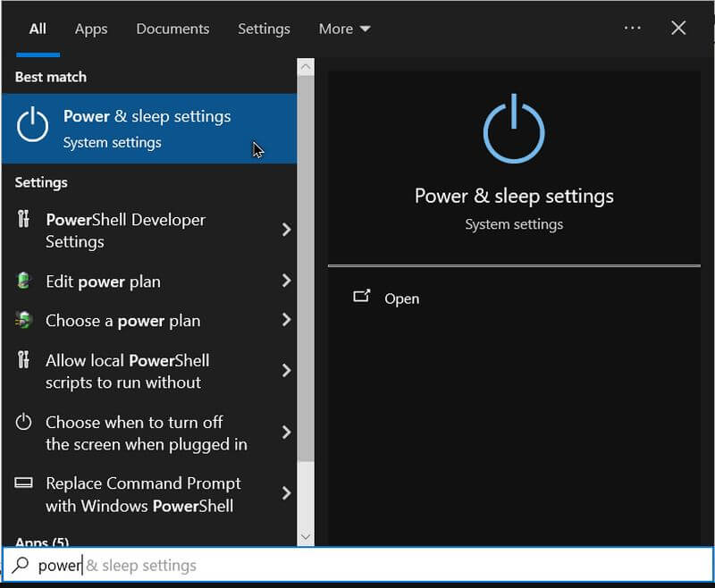
Task: Click the Open external-link icon
Action: click(362, 298)
